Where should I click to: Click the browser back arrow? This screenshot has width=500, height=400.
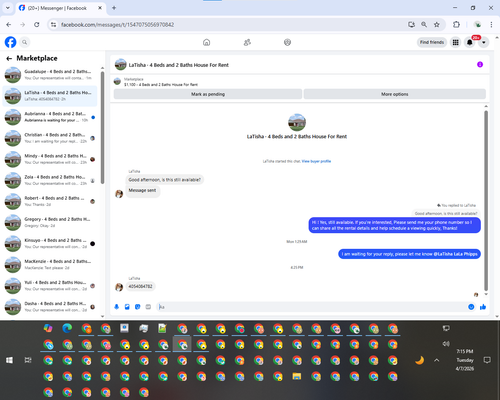point(9,24)
